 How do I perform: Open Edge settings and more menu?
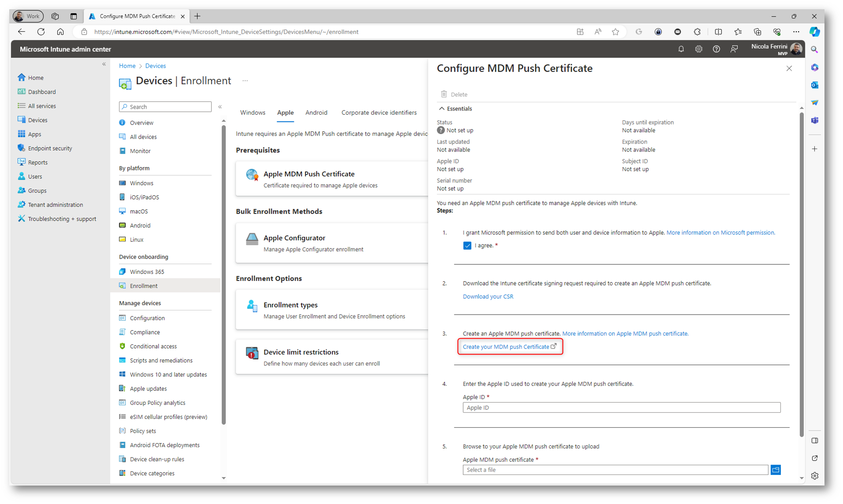(796, 32)
